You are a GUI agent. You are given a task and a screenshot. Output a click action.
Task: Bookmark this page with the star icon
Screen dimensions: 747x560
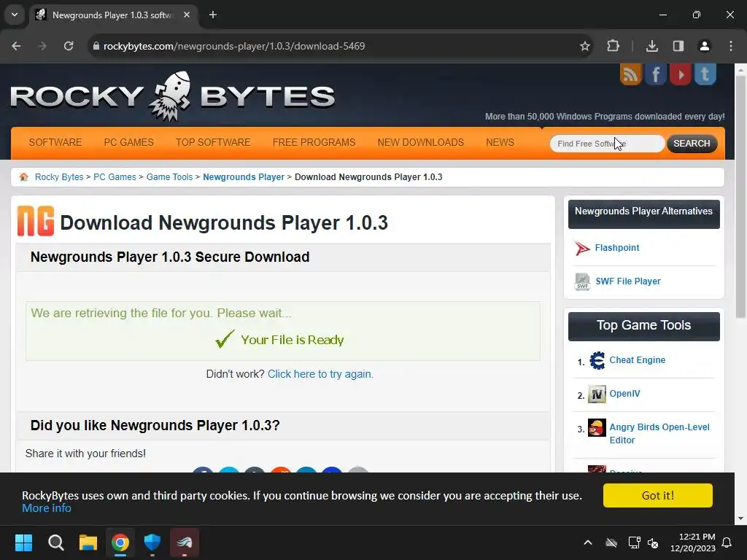[x=585, y=46]
